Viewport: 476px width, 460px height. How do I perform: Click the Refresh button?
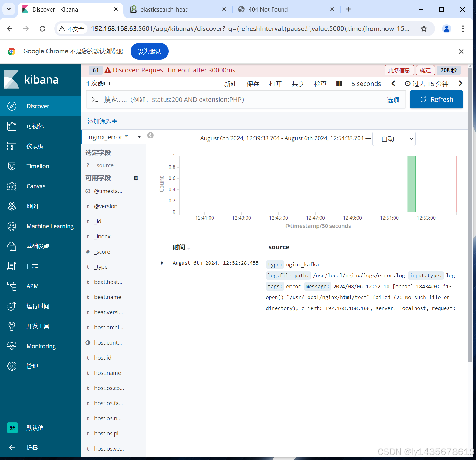436,99
